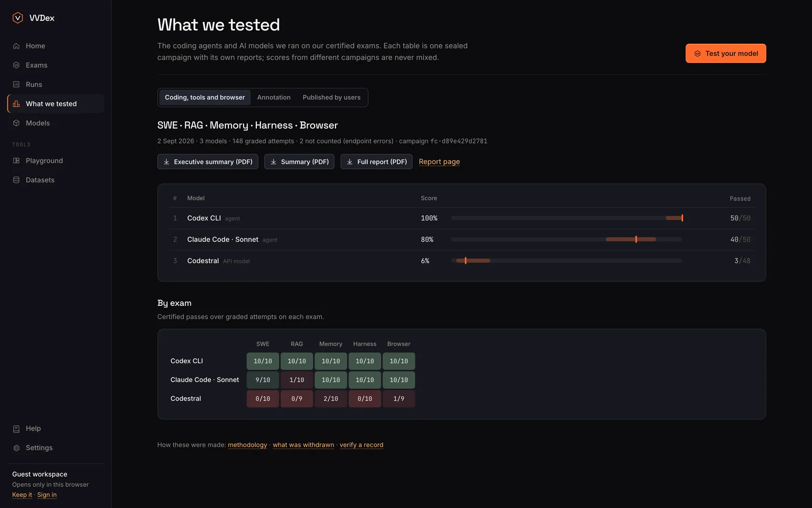Open the Report page link
The width and height of the screenshot is (812, 508).
[439, 162]
